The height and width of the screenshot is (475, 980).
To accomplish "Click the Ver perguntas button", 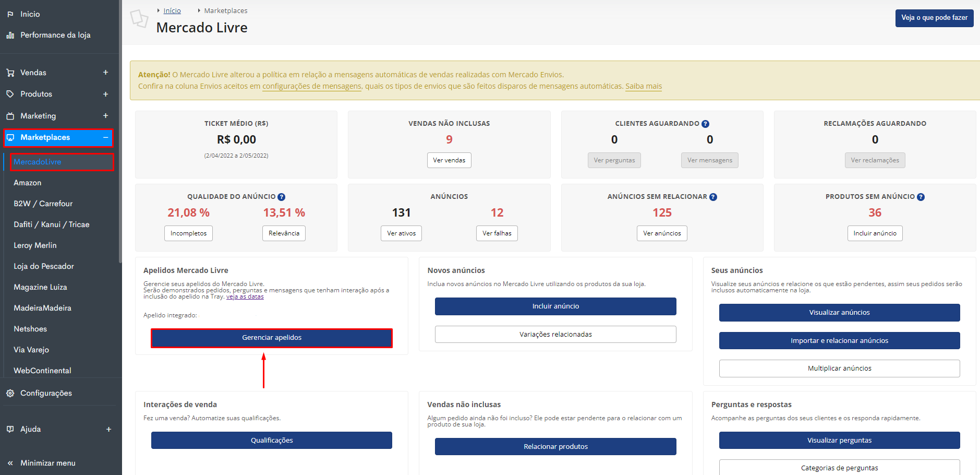I will [614, 160].
